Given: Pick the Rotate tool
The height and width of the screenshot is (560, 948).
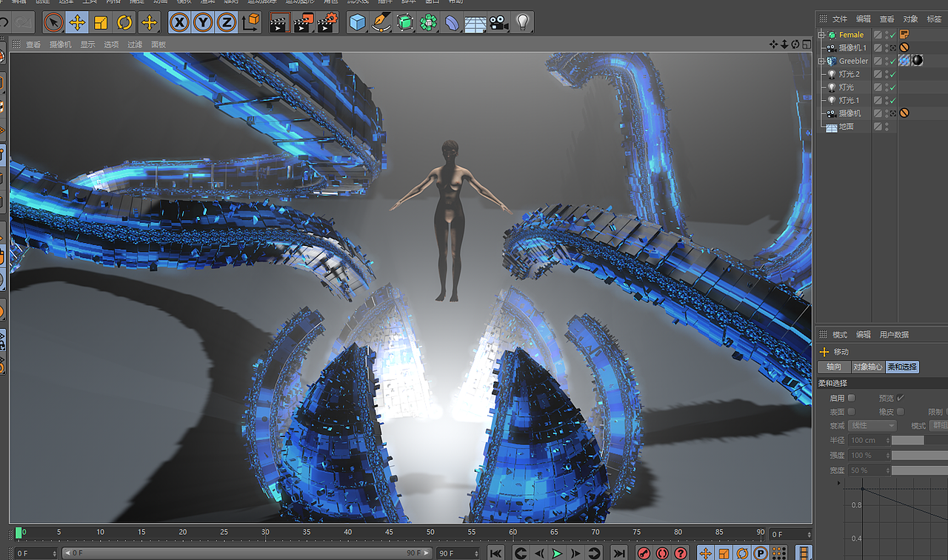Looking at the screenshot, I should (124, 22).
